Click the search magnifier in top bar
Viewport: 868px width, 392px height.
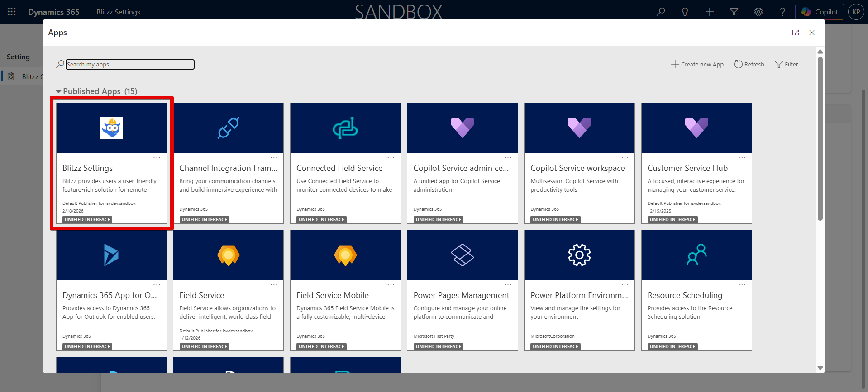click(x=661, y=12)
